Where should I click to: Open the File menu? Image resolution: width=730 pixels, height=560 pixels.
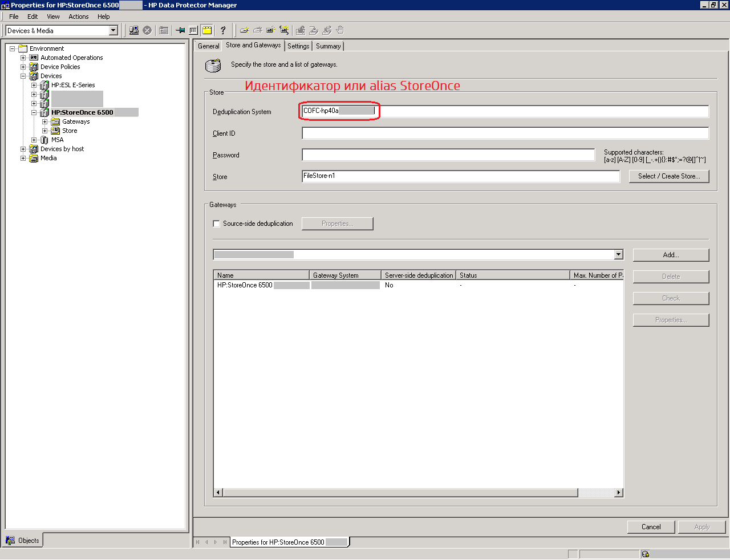(14, 17)
